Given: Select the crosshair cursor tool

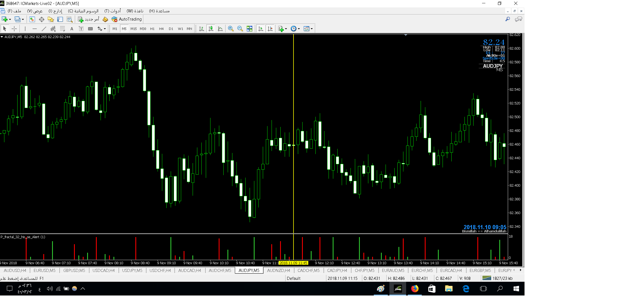Looking at the screenshot, I should click(x=14, y=29).
